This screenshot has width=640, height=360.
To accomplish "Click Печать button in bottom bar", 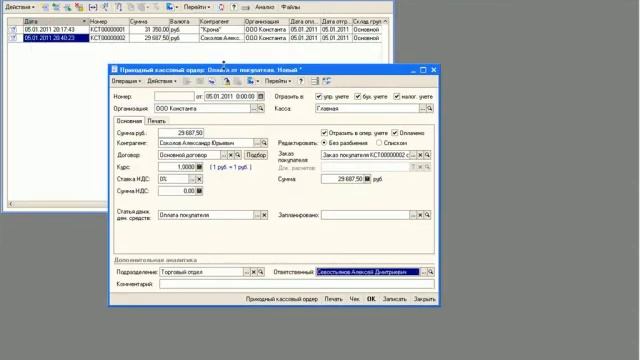I will tap(333, 299).
